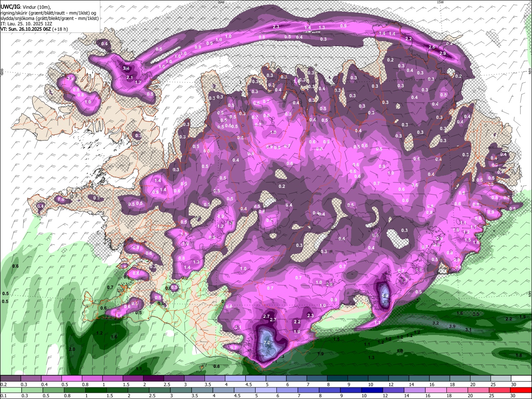Image resolution: width=532 pixels, height=399 pixels.
Task: Click the "IT: Lau. 25. 10. 2025 12Z" initialization time
Action: click(26, 24)
